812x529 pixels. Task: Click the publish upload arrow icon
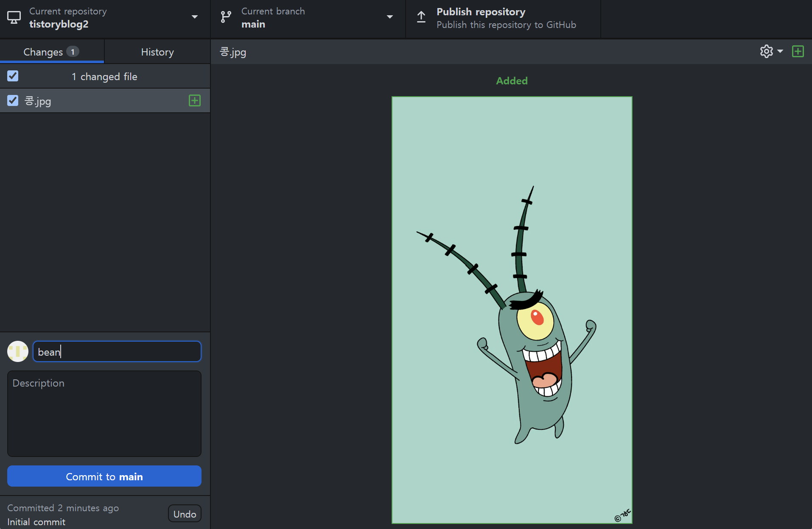pos(421,17)
